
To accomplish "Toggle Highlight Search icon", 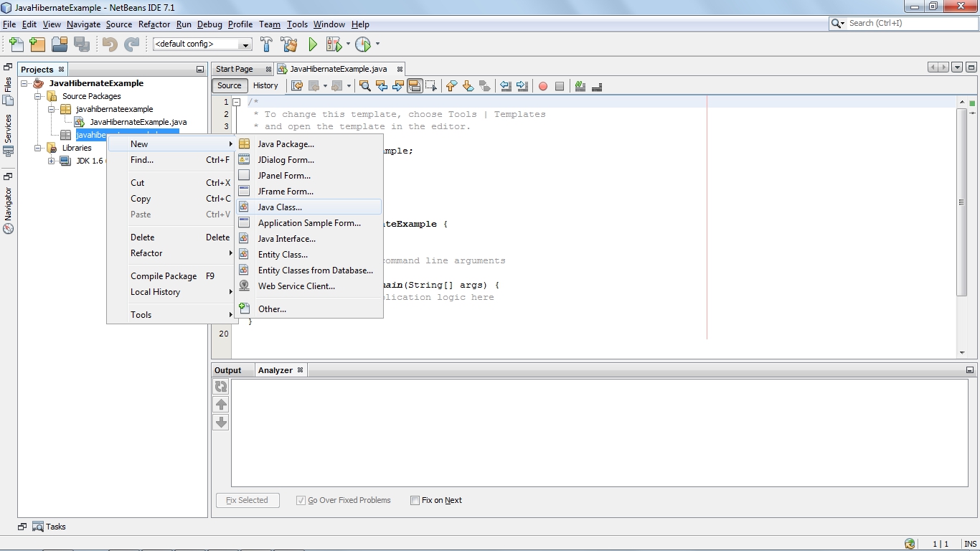I will pyautogui.click(x=415, y=86).
